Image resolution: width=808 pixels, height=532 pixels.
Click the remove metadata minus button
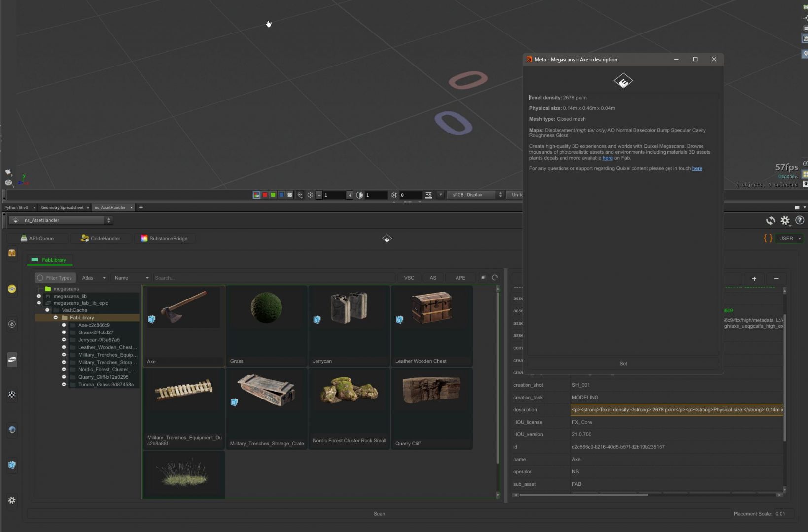point(776,279)
